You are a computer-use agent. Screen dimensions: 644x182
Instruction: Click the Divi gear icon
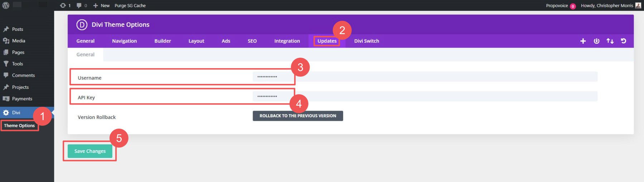tap(6, 112)
